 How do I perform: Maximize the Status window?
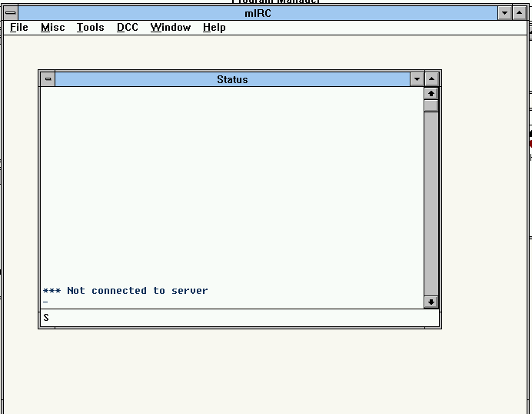[432, 79]
